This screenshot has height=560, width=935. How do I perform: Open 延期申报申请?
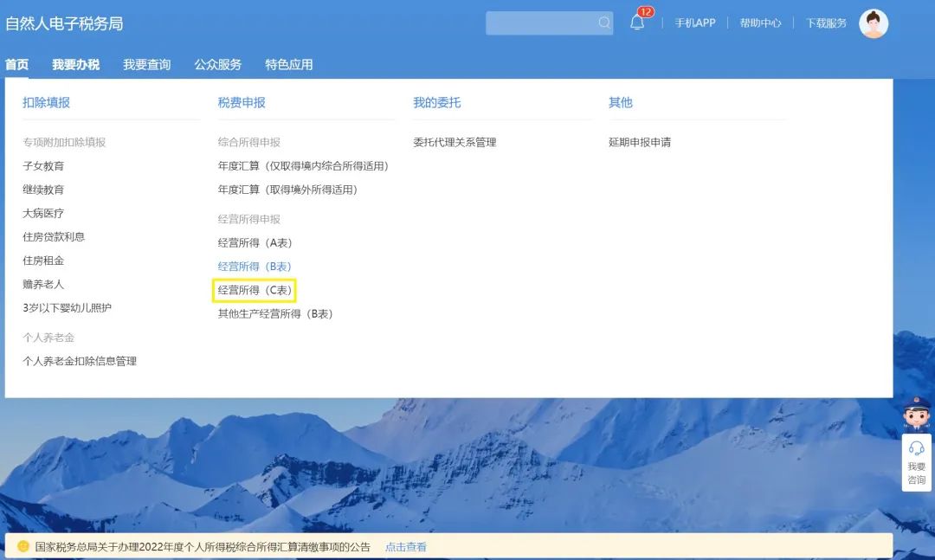[x=639, y=142]
